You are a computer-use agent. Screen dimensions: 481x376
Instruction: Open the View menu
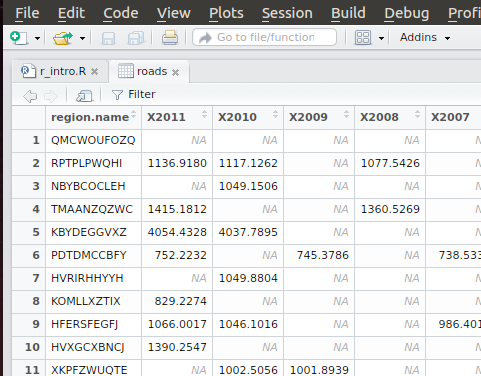click(174, 13)
